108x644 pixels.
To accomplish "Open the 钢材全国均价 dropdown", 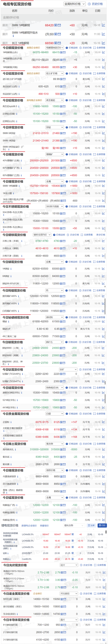I will click(x=42, y=235).
